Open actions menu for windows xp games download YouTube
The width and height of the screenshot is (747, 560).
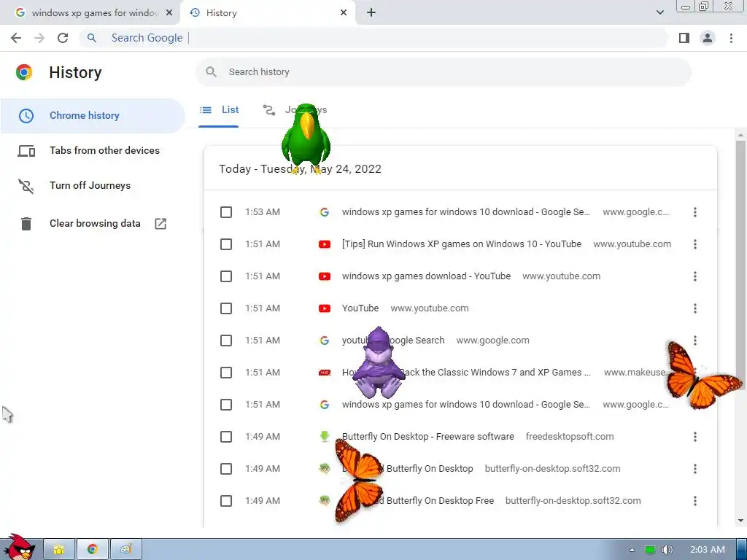point(695,276)
